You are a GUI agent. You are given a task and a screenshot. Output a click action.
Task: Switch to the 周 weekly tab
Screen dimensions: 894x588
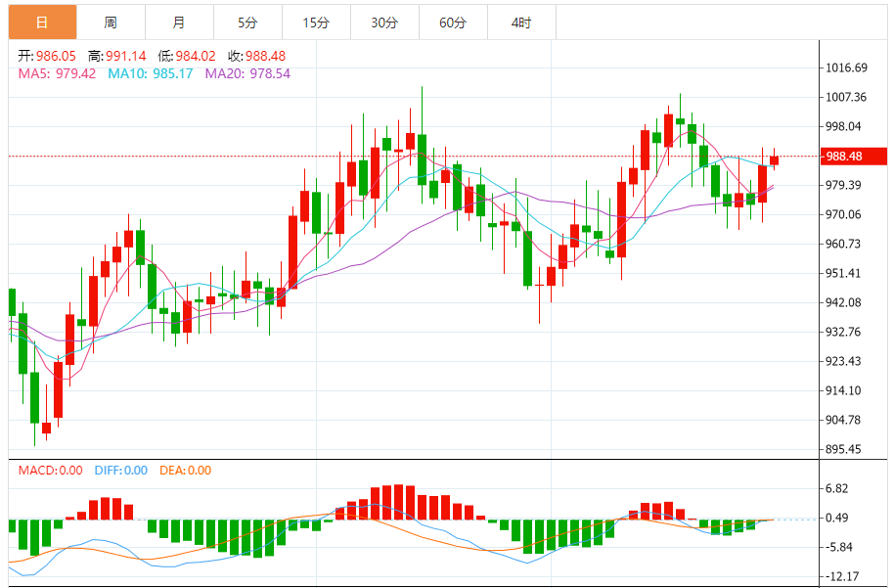point(111,23)
